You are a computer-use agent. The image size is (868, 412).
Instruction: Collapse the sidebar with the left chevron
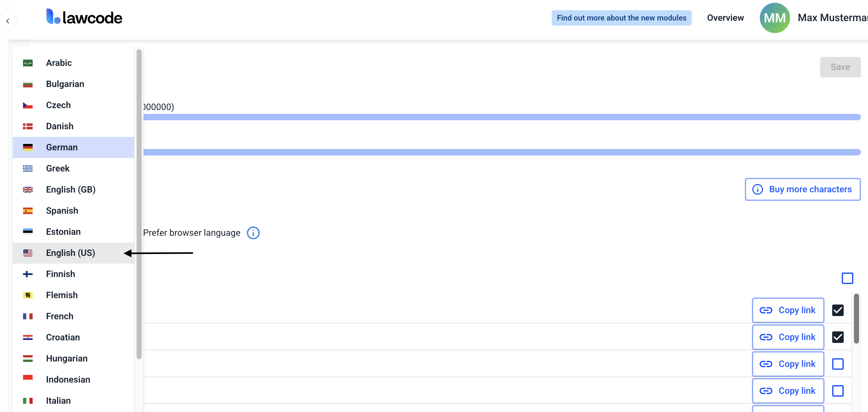8,21
